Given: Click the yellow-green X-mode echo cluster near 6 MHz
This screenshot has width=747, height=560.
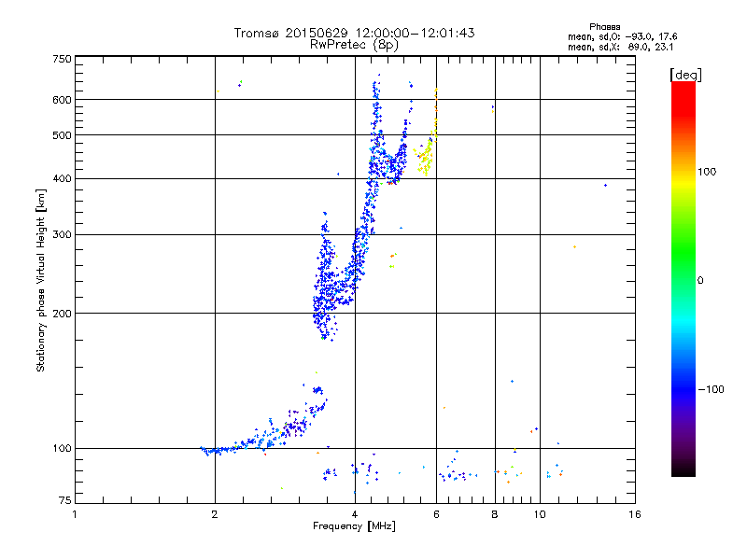Looking at the screenshot, I should (425, 158).
